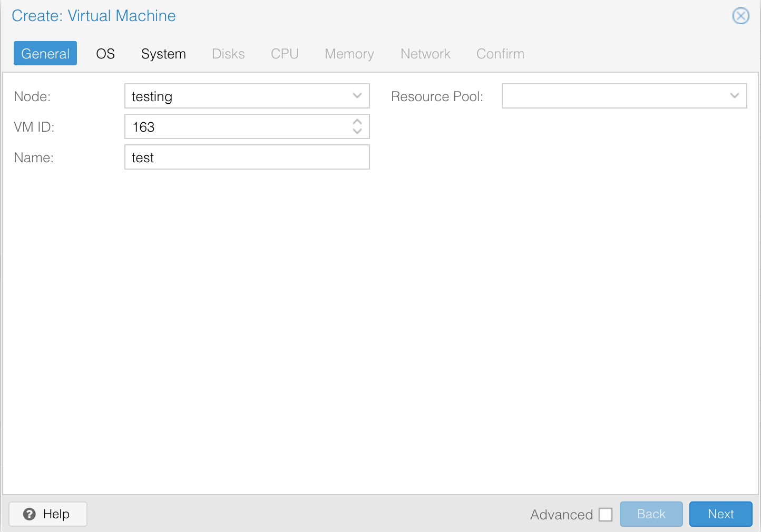Click the Back button
This screenshot has width=761, height=532.
tap(651, 514)
